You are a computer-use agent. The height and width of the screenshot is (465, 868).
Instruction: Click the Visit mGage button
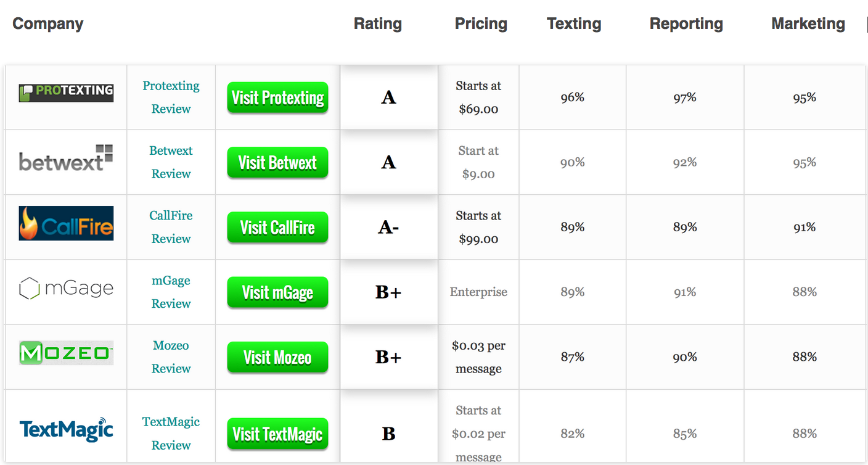(277, 292)
